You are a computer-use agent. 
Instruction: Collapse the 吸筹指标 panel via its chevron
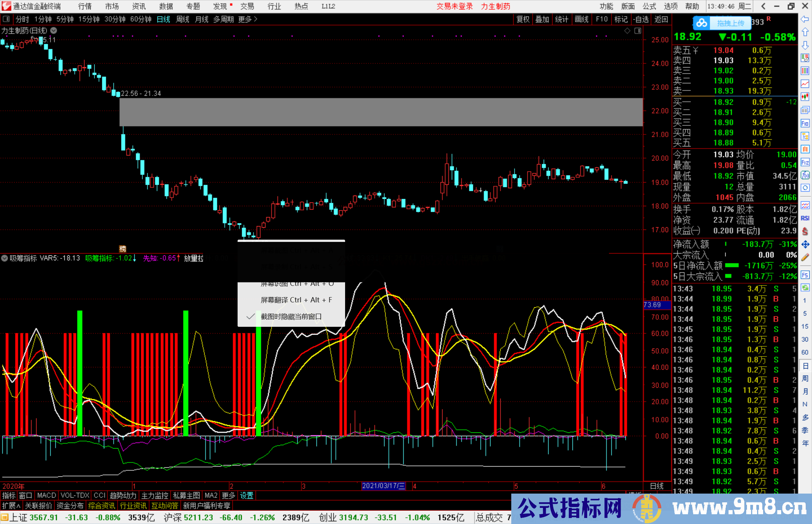point(5,258)
